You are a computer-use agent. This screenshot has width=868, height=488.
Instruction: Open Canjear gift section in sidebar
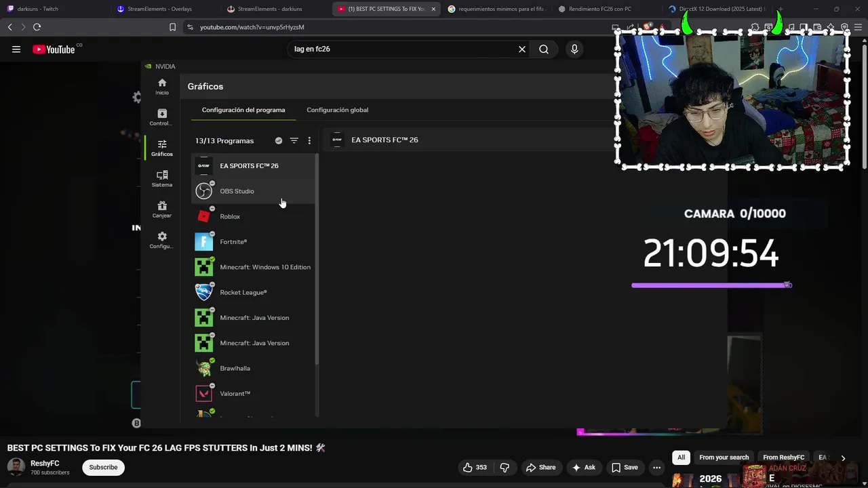[x=162, y=209]
